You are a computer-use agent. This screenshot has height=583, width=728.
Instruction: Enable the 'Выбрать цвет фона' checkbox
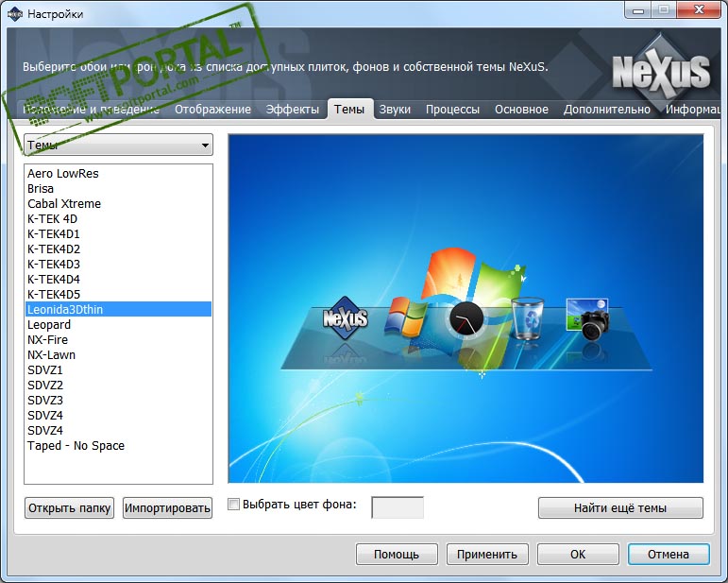click(233, 504)
